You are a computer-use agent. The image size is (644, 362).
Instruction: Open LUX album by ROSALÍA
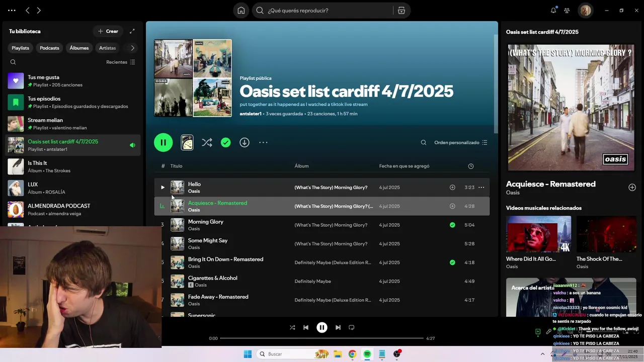73,188
